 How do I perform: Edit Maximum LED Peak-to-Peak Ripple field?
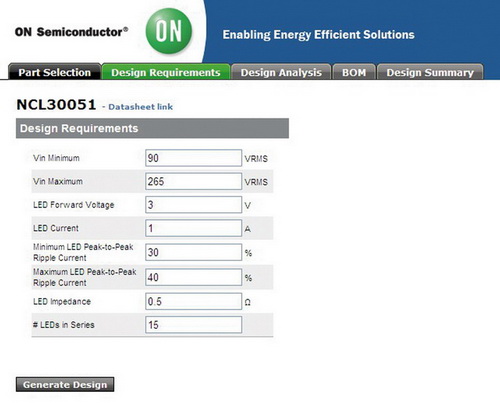[x=193, y=277]
